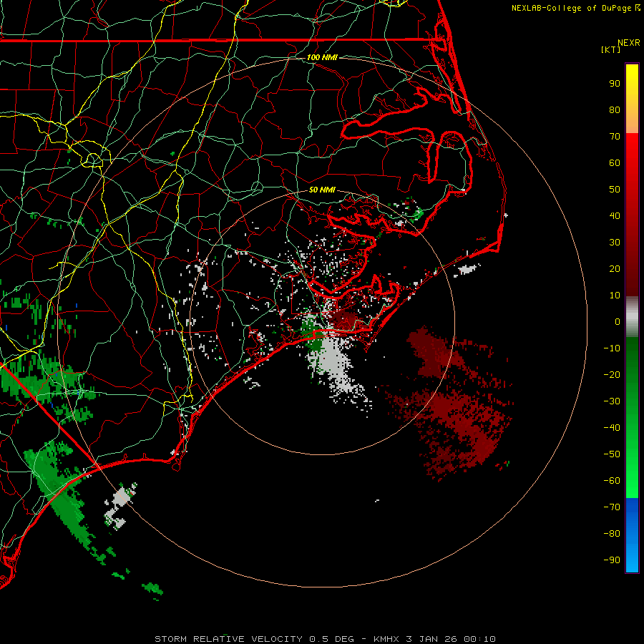Click the 100 NMI range ring label
Screen dimensions: 644x644
(322, 57)
